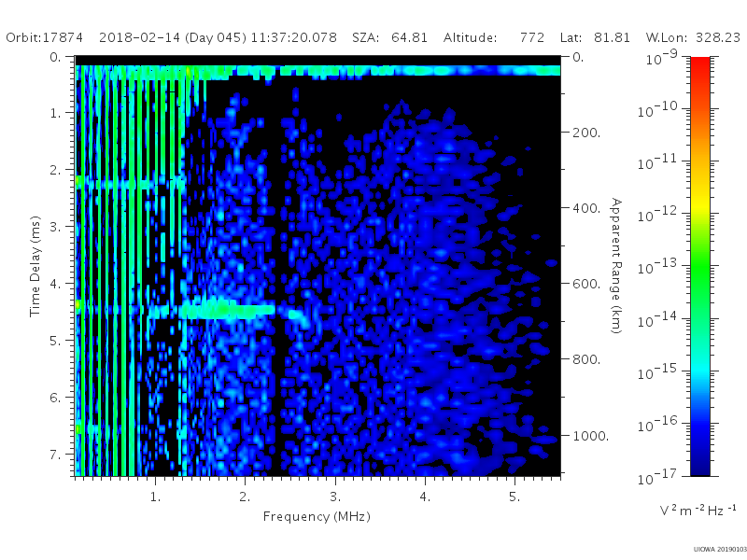Viewport: 747px width, 560px height.
Task: Click the 10^-17 colorbar tick label
Action: [x=658, y=476]
